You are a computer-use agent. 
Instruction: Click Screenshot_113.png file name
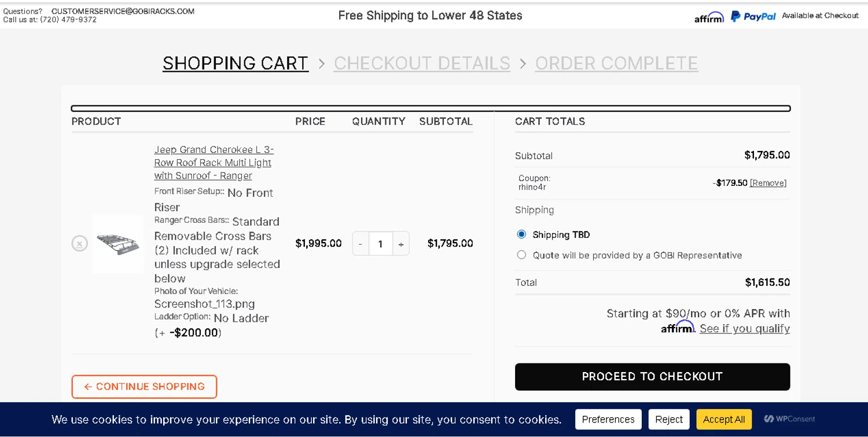click(204, 304)
